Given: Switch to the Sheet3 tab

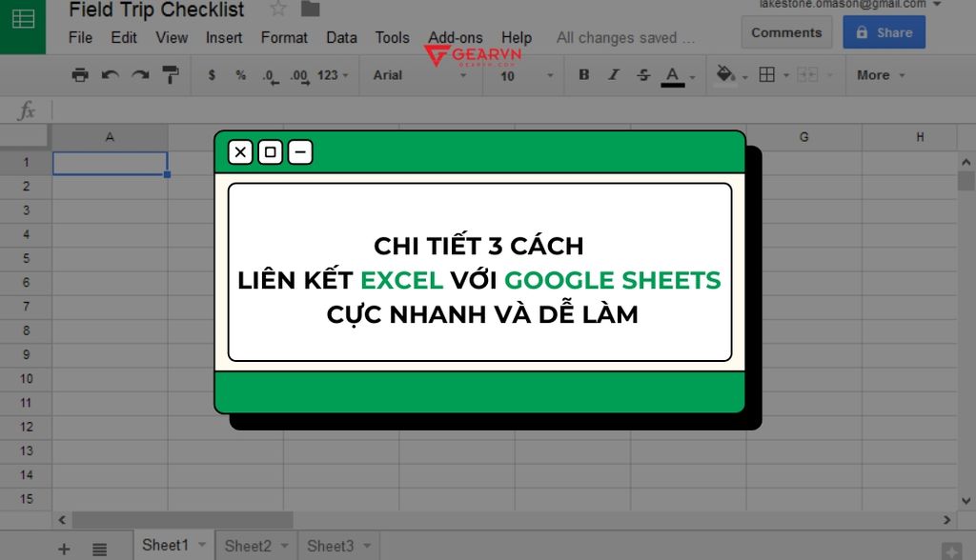Looking at the screenshot, I should click(x=331, y=545).
